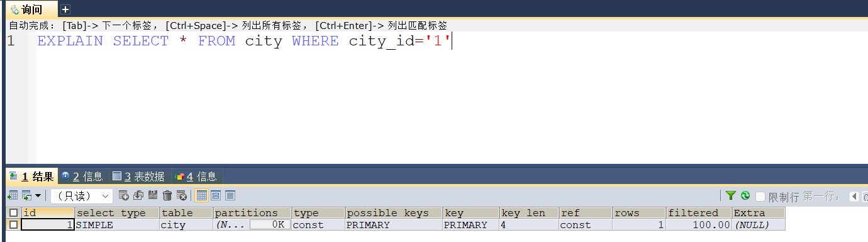Click the export result grid icon

pyautogui.click(x=13, y=195)
